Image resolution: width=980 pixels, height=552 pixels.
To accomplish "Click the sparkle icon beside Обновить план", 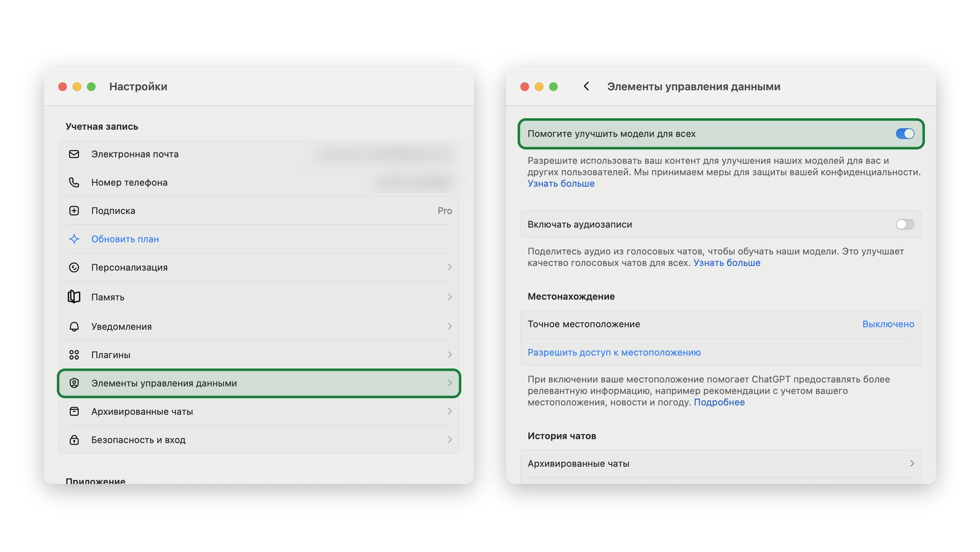I will coord(74,239).
